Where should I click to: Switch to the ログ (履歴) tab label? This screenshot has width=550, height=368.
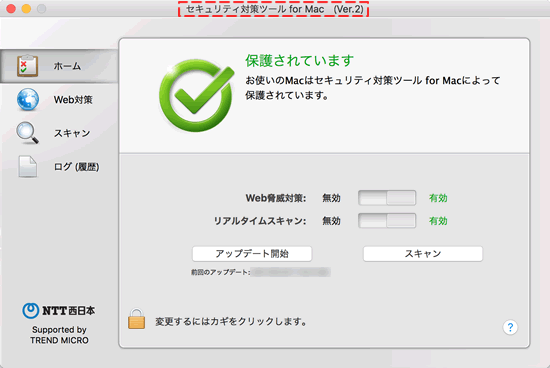coord(76,167)
